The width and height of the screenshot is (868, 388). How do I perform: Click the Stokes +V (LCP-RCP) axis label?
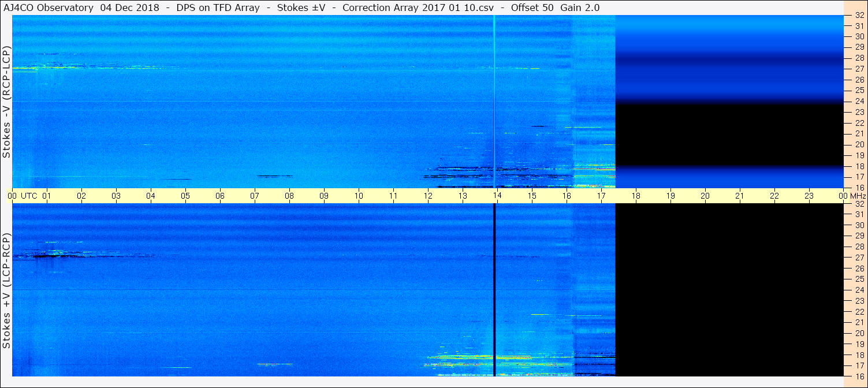(x=7, y=290)
